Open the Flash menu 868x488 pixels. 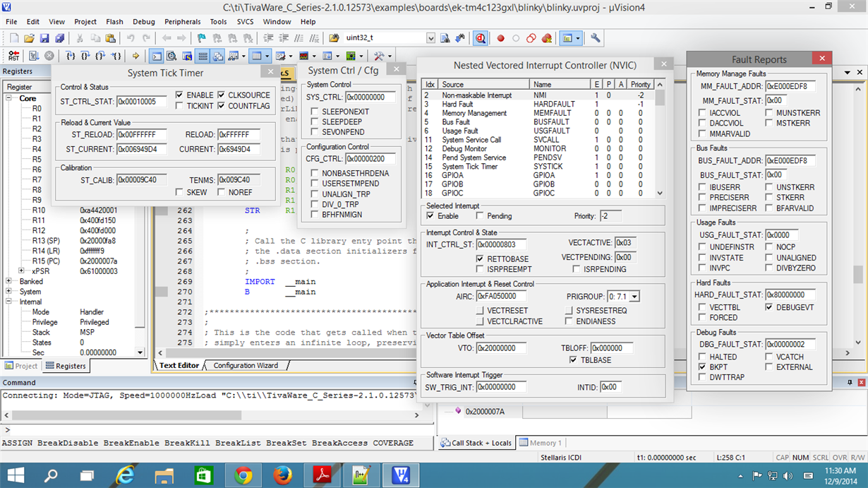pyautogui.click(x=114, y=22)
